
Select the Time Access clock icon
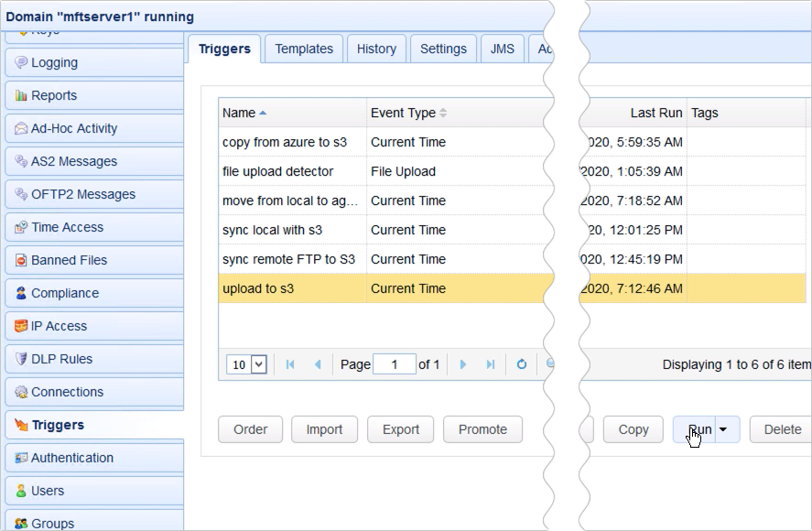coord(20,227)
